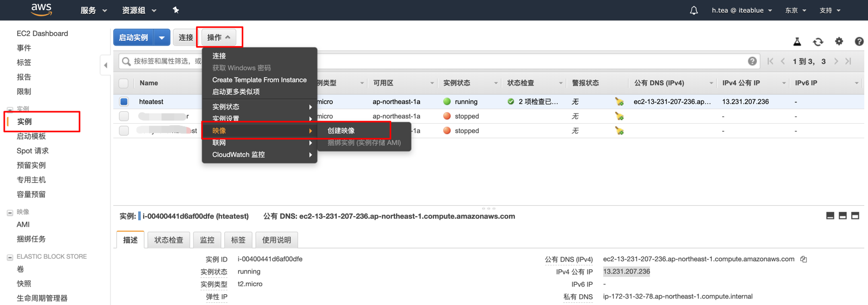Uncheck the hteatest instance checkbox
Image resolution: width=868 pixels, height=305 pixels.
point(124,101)
